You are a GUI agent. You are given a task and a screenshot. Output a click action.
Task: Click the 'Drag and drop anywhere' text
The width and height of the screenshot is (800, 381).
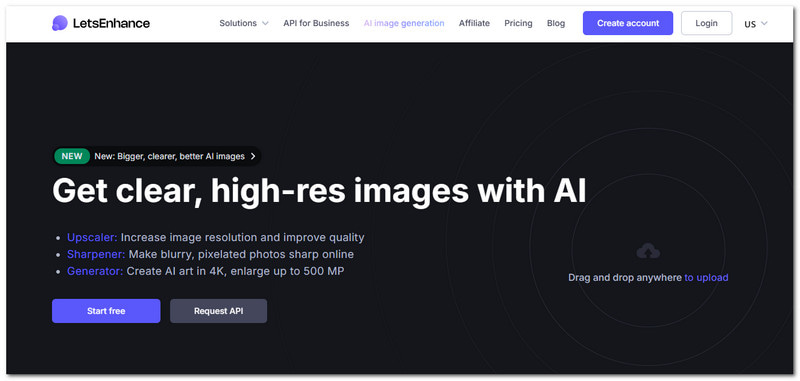point(625,277)
